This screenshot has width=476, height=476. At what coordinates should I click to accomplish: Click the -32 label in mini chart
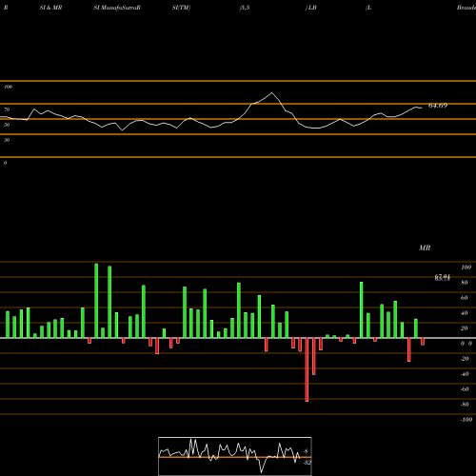(x=307, y=463)
